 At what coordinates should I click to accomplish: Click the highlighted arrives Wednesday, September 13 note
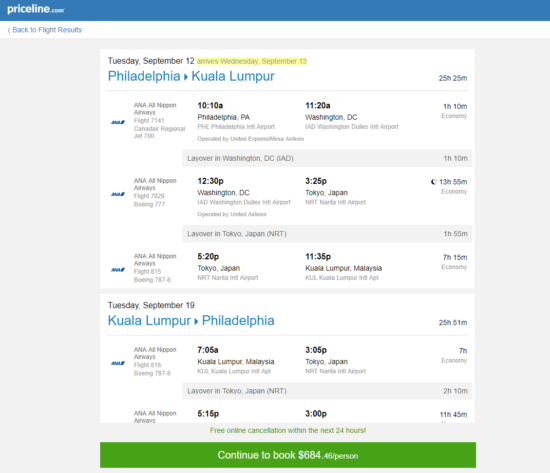[251, 61]
